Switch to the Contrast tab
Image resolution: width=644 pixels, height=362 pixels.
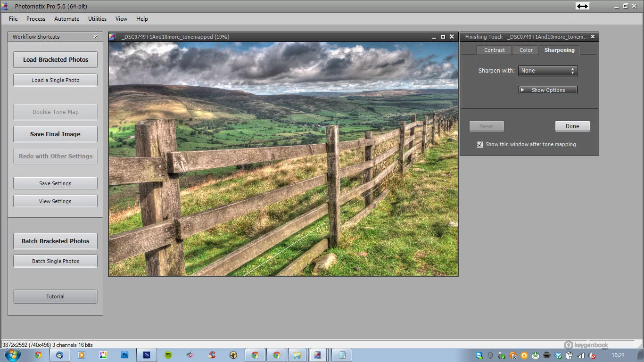click(494, 50)
